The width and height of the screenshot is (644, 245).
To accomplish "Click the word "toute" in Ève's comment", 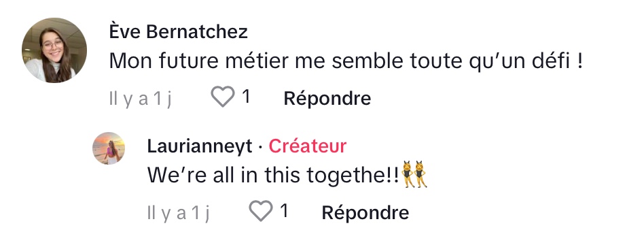I will point(435,61).
